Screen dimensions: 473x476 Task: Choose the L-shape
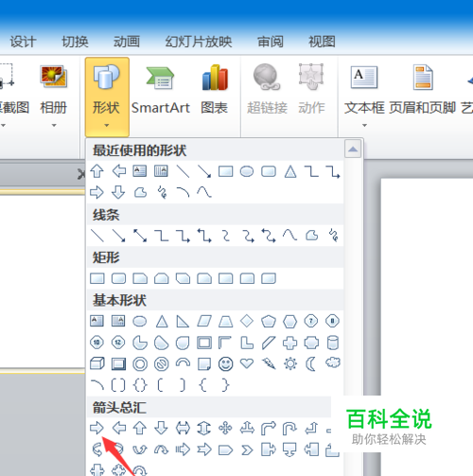(x=247, y=343)
